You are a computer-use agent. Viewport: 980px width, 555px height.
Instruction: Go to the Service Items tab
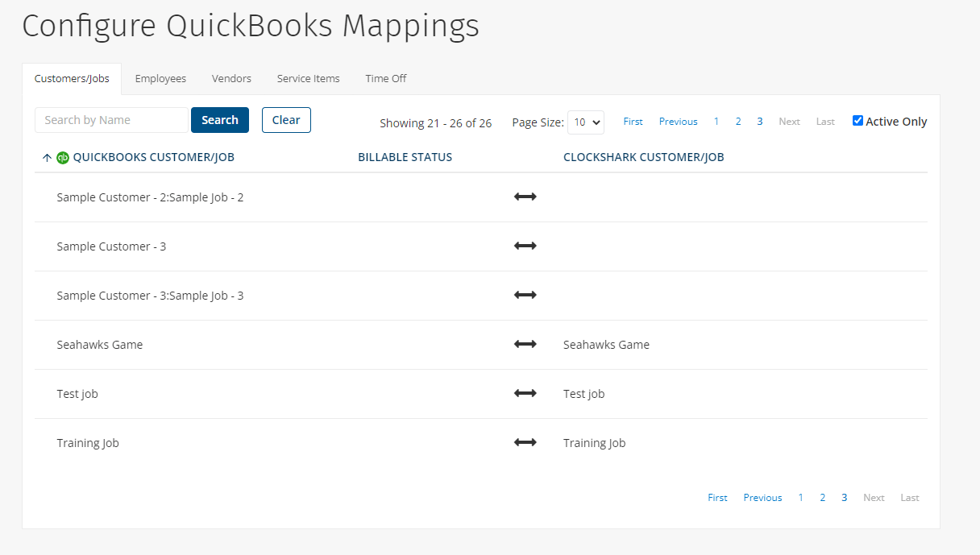pos(309,79)
